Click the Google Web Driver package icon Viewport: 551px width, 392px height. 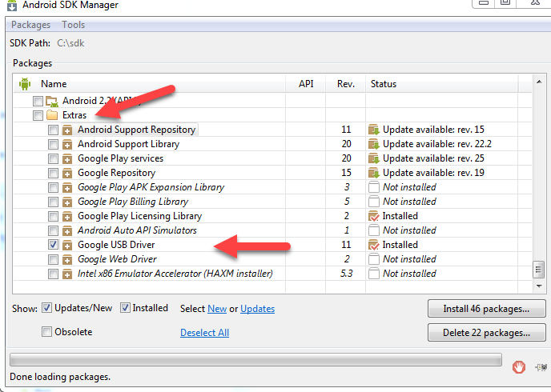67,260
